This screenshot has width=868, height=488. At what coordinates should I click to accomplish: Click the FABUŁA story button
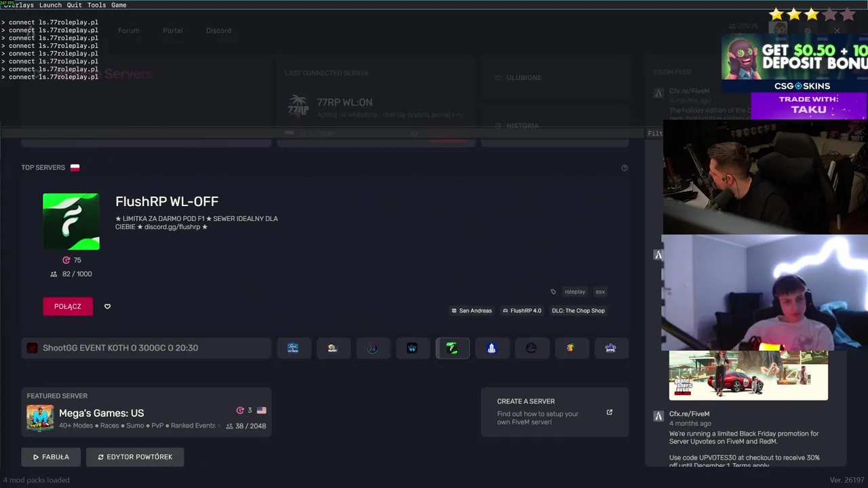(x=51, y=457)
